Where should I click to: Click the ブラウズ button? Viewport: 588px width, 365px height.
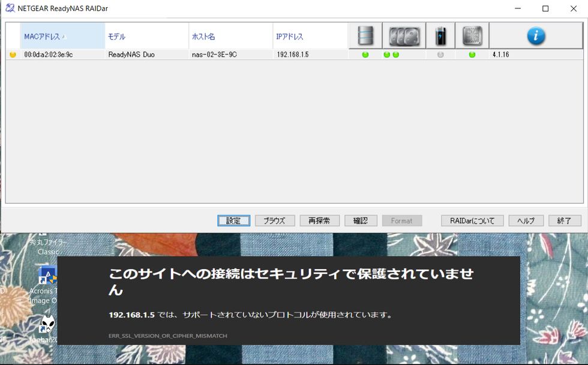pos(275,221)
